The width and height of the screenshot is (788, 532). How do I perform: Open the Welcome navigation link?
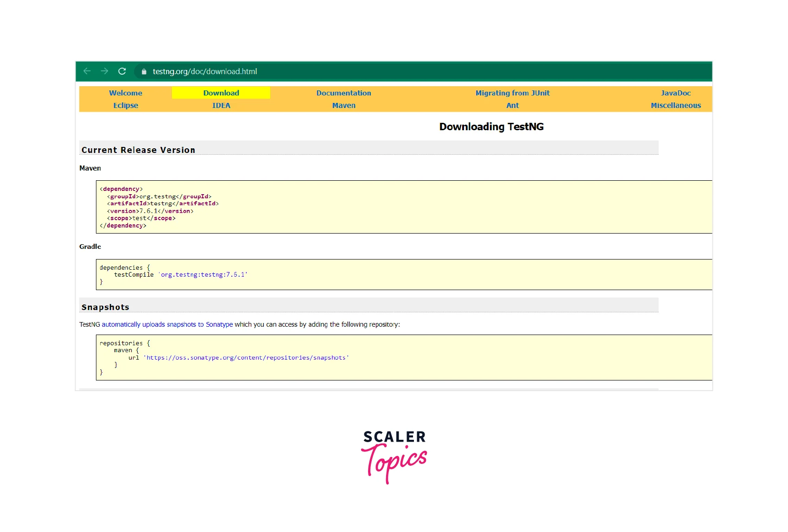coord(126,93)
